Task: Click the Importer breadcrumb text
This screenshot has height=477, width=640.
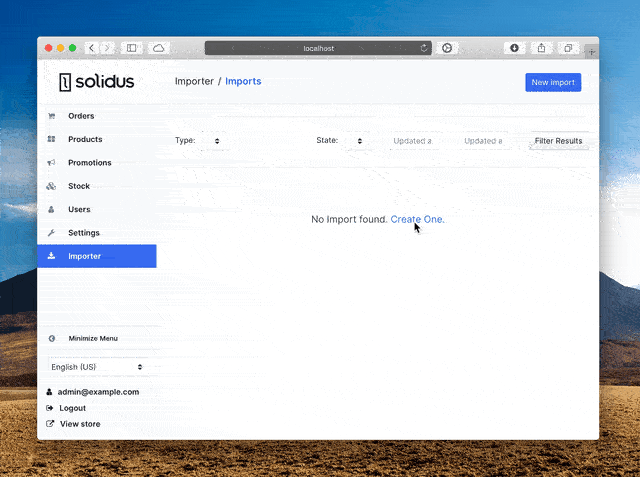Action: pos(194,81)
